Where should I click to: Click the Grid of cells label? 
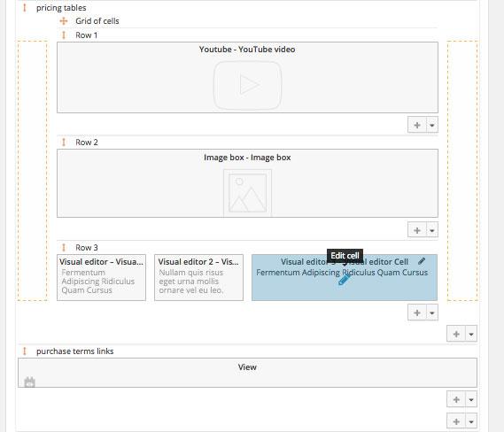point(97,21)
